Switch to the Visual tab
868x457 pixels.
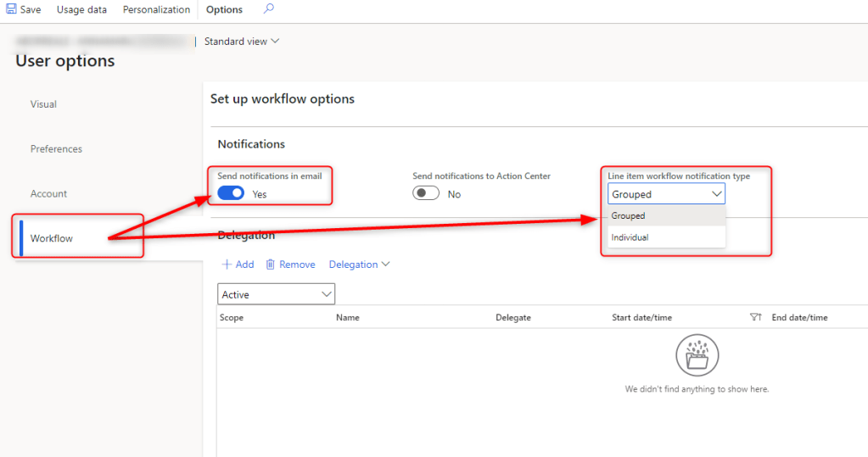[43, 104]
